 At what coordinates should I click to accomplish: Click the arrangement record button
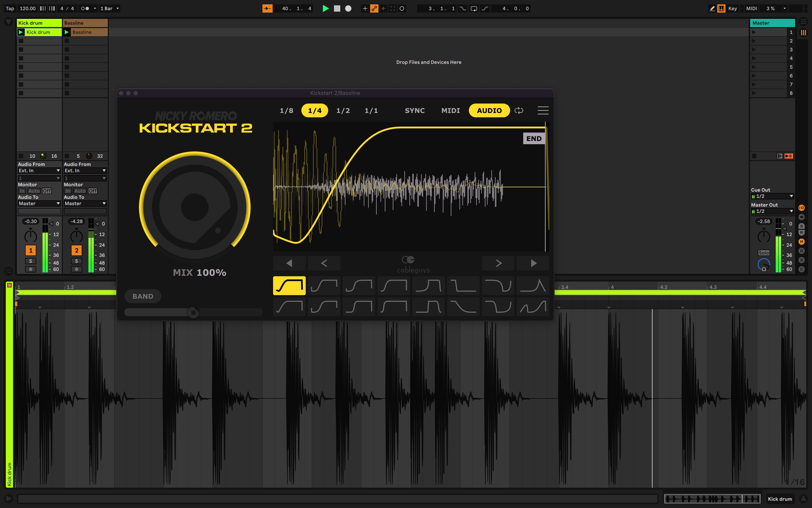point(348,8)
